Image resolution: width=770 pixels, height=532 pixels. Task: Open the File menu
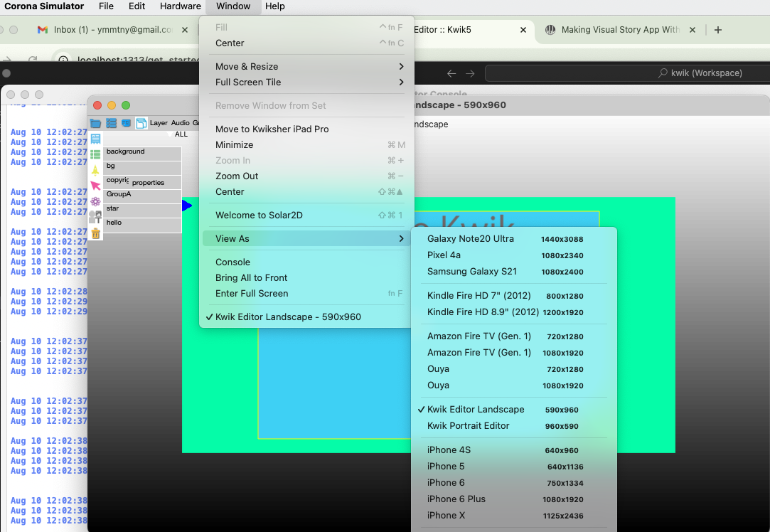point(106,6)
